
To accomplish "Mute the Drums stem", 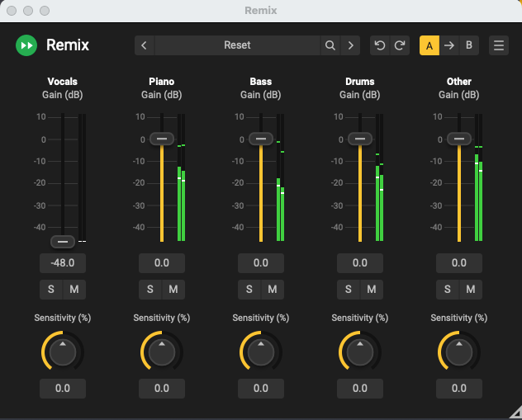I will tap(371, 289).
